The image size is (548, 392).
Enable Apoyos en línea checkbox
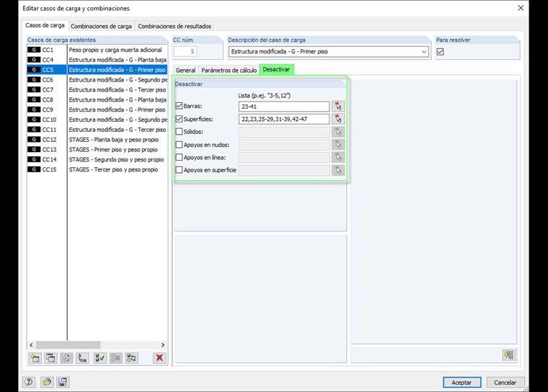click(179, 157)
